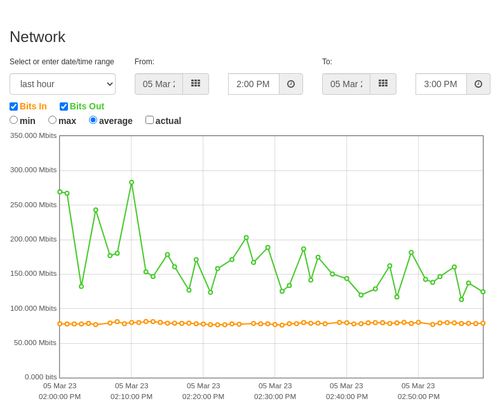Select the max radio button
This screenshot has height=403, width=500.
52,120
